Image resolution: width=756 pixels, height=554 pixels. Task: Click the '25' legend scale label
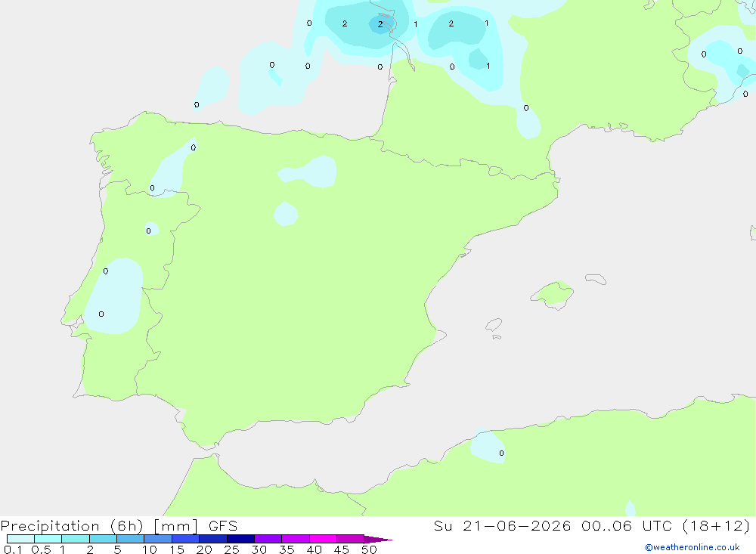(231, 549)
